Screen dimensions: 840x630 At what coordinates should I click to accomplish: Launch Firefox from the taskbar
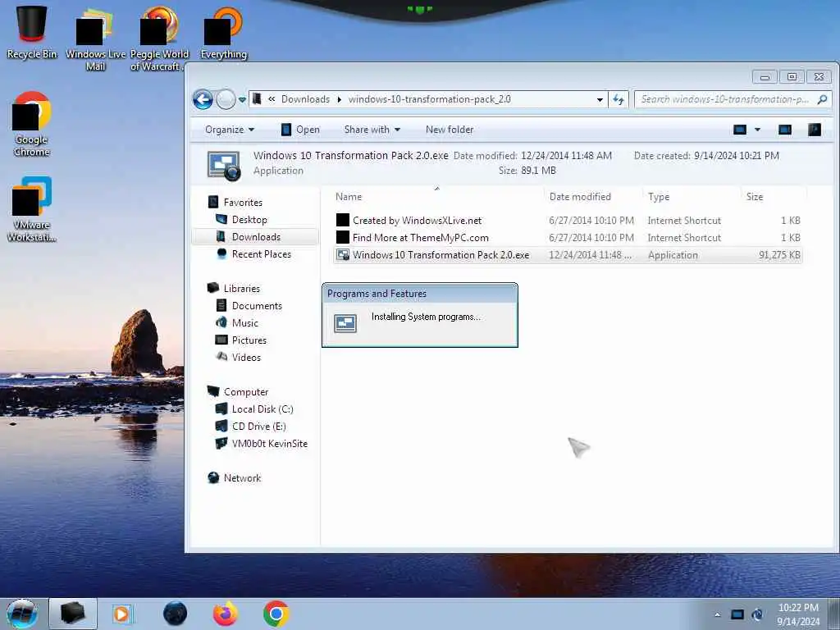[x=226, y=614]
